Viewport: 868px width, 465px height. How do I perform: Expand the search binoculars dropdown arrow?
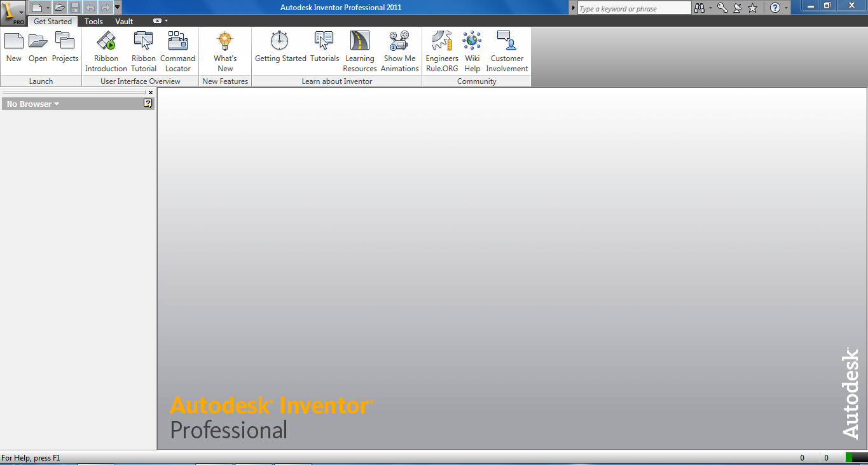click(710, 8)
